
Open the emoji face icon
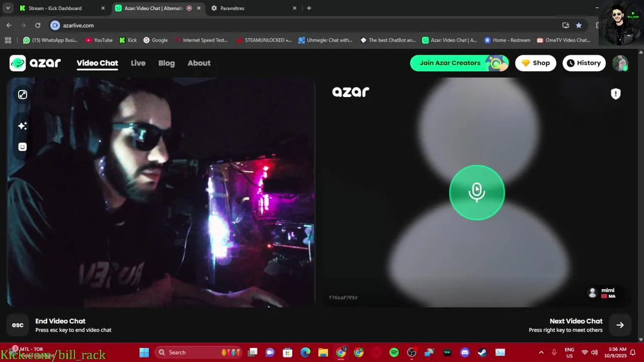23,147
